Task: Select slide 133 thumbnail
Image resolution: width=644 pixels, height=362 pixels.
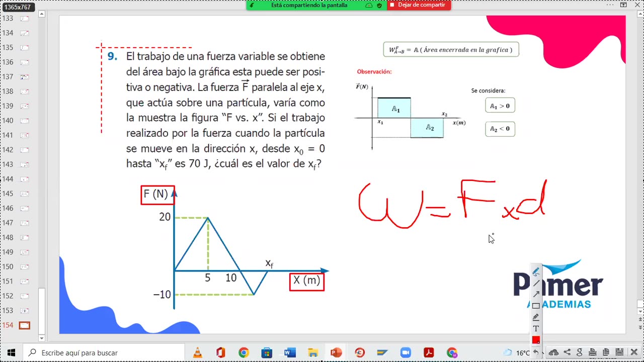Action: (x=24, y=19)
